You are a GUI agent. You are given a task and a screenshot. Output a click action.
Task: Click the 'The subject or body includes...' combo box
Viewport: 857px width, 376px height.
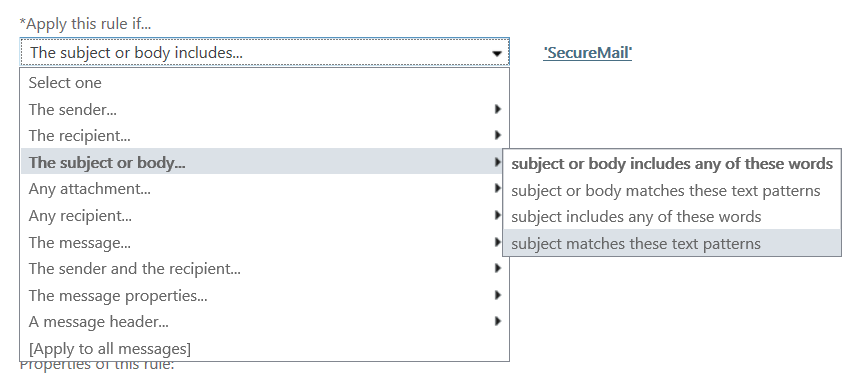(265, 52)
